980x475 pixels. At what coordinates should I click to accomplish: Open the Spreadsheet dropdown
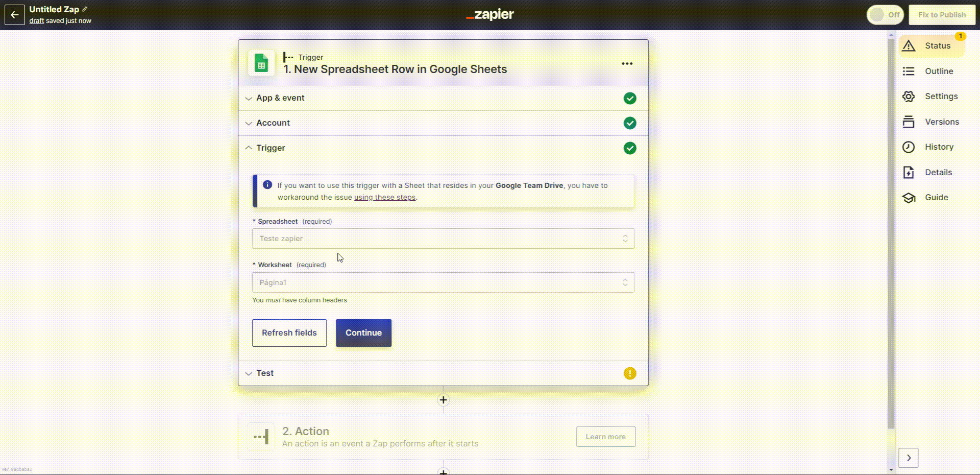(x=443, y=239)
